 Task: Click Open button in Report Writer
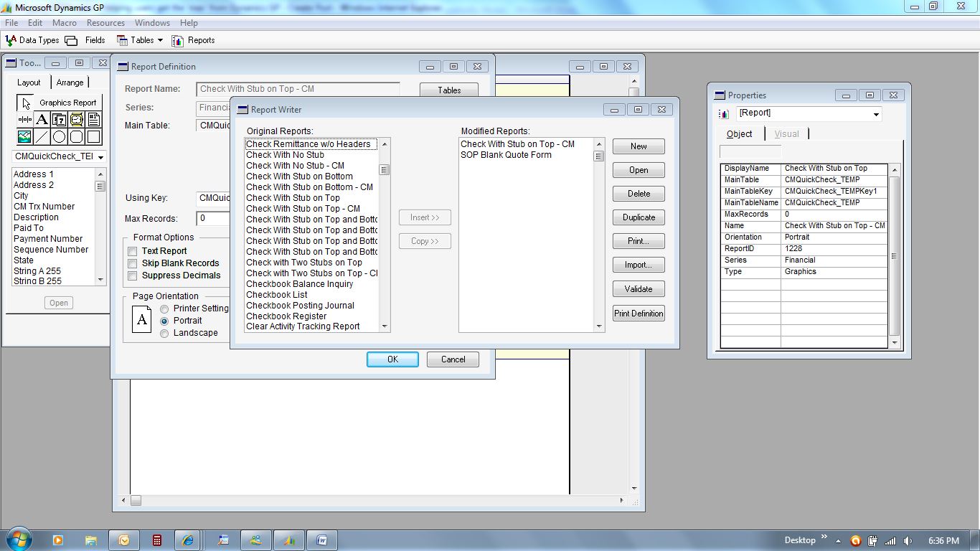coord(639,170)
